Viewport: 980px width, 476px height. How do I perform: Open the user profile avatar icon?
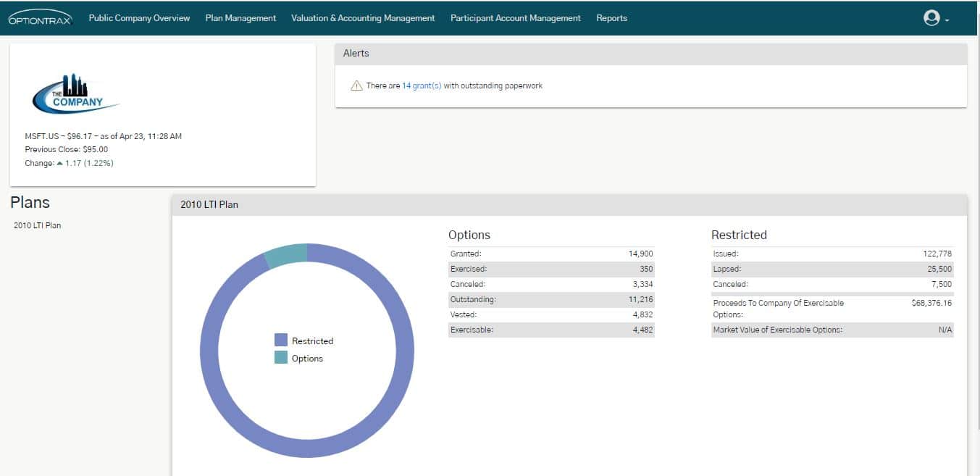931,18
